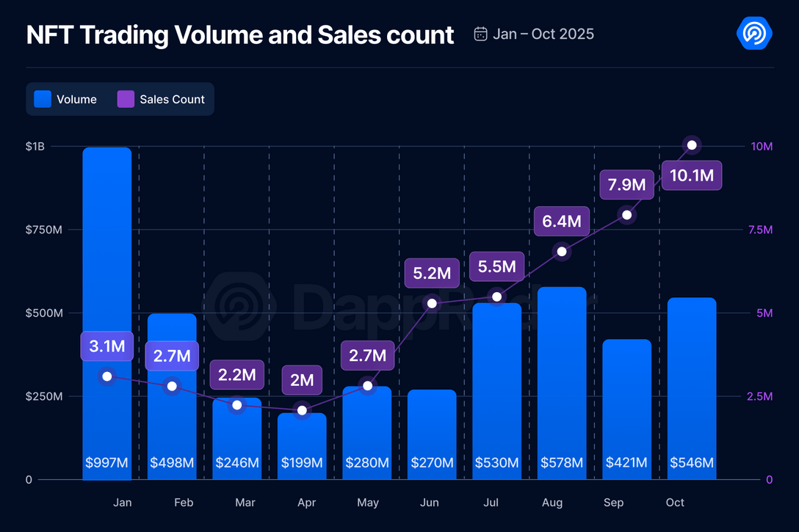Click the purple Sales Count swatch
The image size is (799, 532).
(126, 99)
